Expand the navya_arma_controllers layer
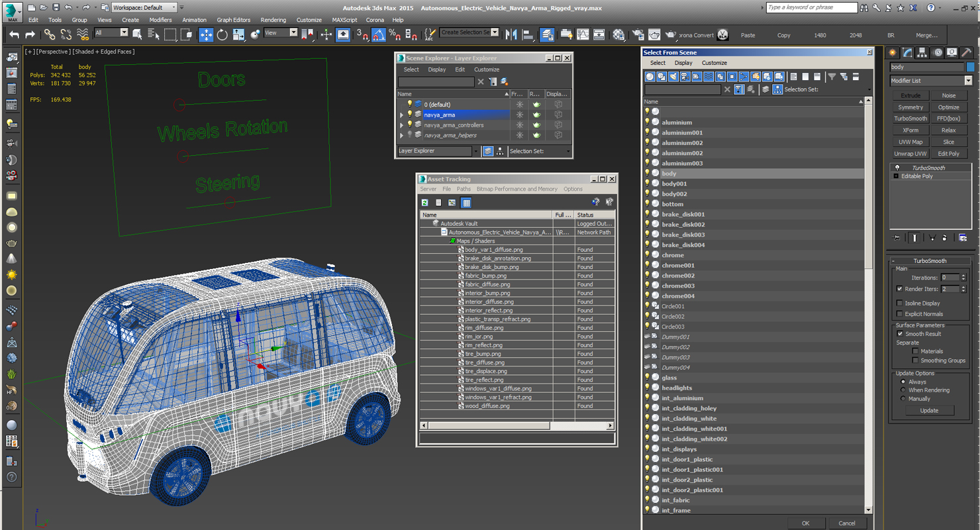 [x=401, y=125]
